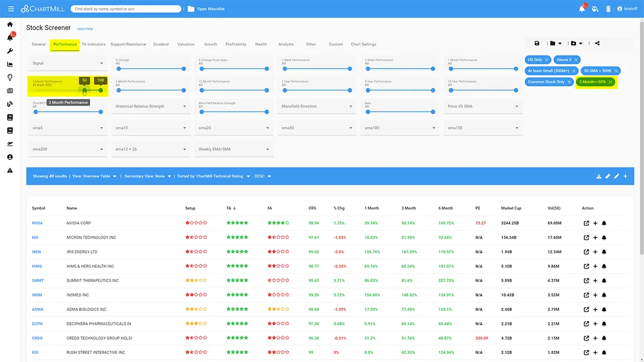Image resolution: width=644 pixels, height=362 pixels.
Task: Open NVDA chart in new window
Action: [587, 223]
